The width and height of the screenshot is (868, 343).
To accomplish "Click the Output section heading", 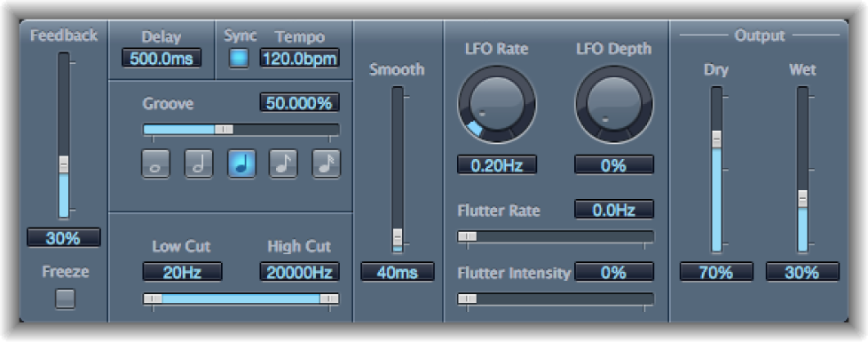I will (x=760, y=36).
